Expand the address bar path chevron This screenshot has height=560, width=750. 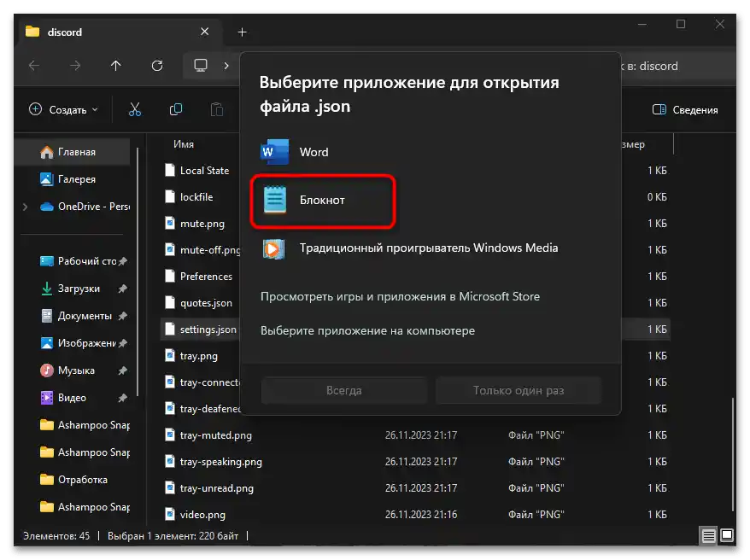(x=226, y=66)
